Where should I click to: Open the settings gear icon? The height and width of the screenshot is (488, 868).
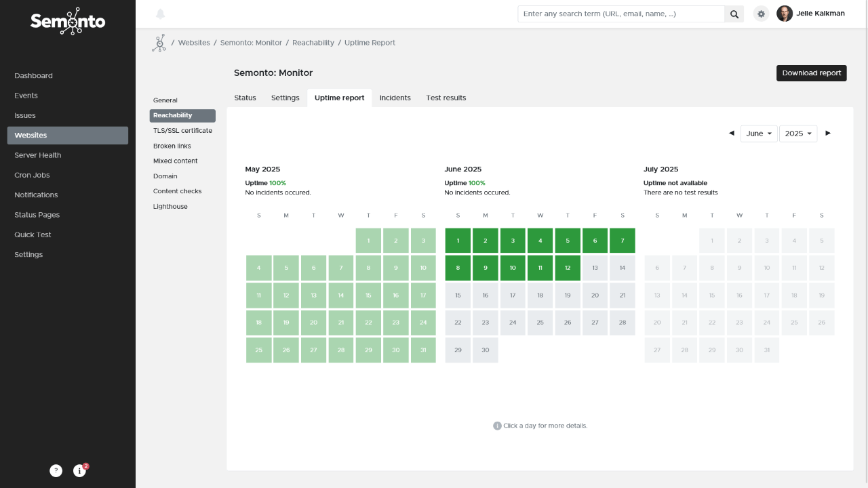(x=762, y=14)
